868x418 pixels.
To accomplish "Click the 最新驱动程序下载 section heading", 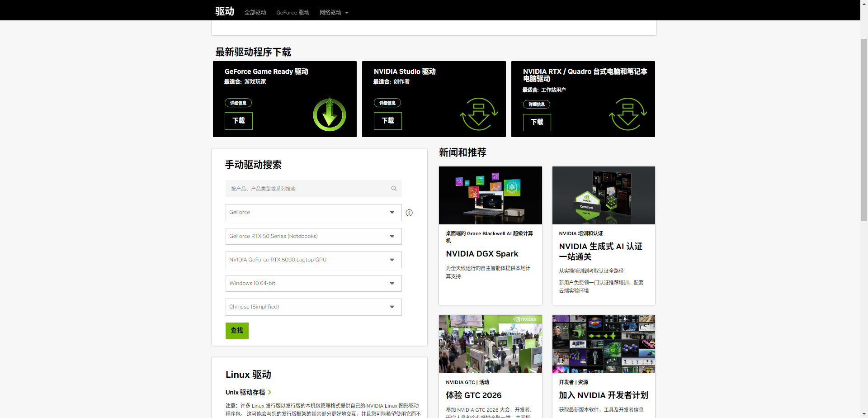I will tap(253, 52).
